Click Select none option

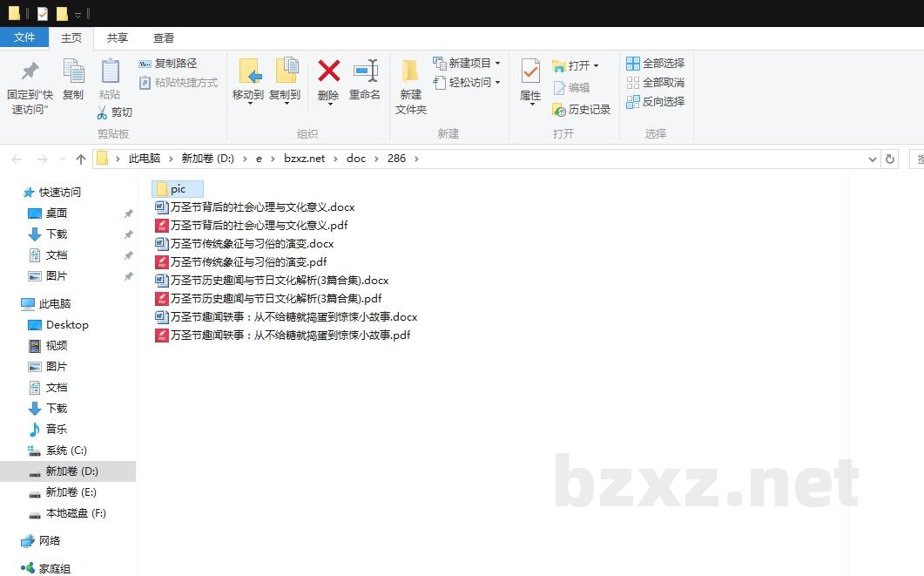[655, 83]
